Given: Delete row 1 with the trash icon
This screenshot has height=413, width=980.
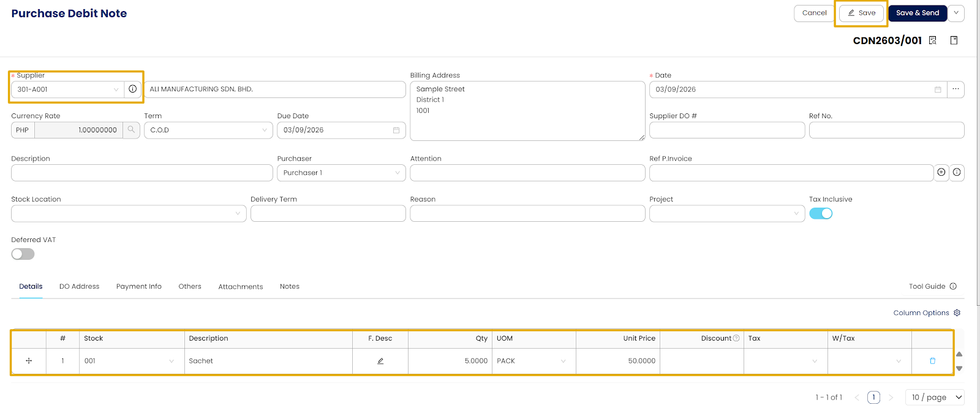Looking at the screenshot, I should tap(933, 361).
